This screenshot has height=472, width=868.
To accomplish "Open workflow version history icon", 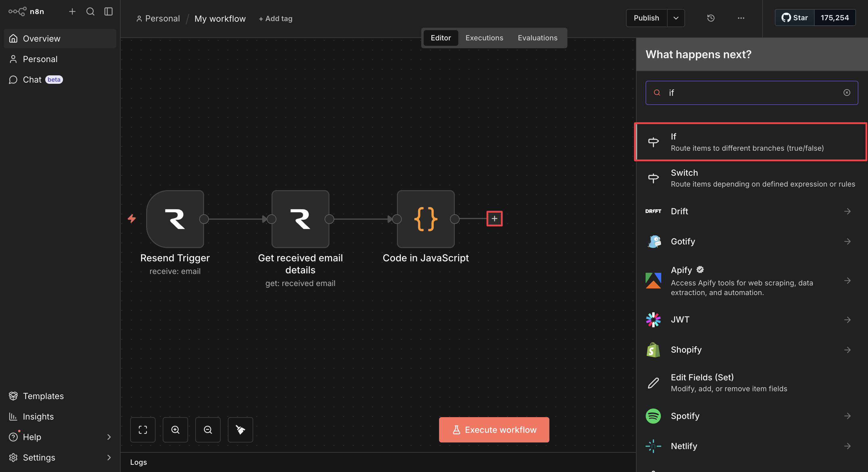I will click(x=711, y=18).
